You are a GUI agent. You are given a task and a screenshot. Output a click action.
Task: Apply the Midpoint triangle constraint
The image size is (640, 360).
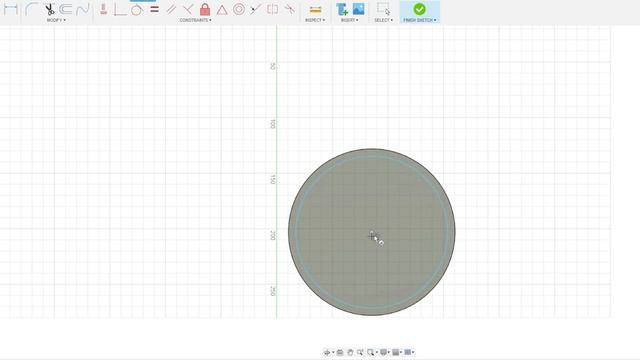click(222, 9)
